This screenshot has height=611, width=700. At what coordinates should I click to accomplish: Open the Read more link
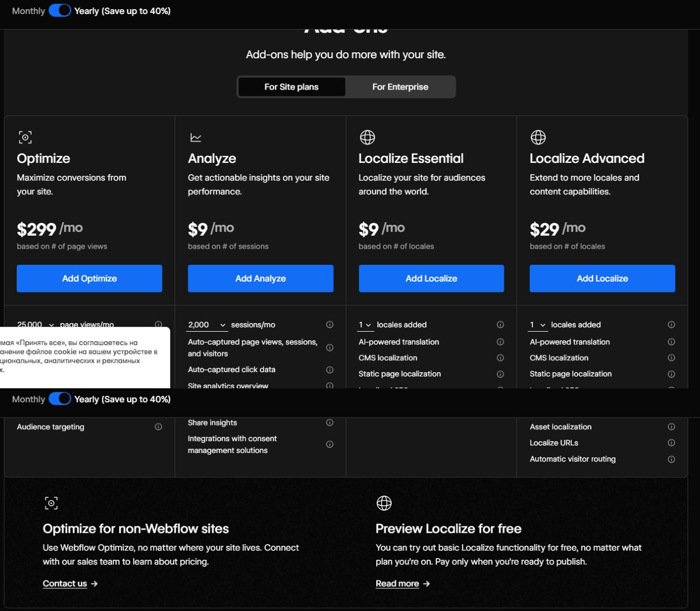click(397, 583)
